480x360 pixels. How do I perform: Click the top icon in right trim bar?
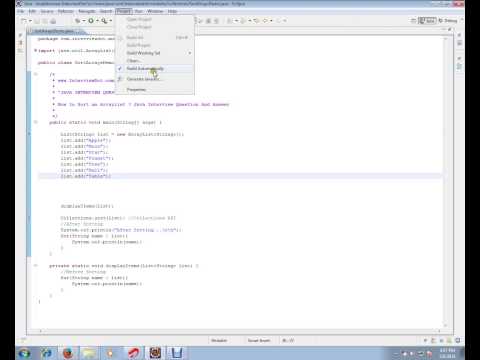459,35
